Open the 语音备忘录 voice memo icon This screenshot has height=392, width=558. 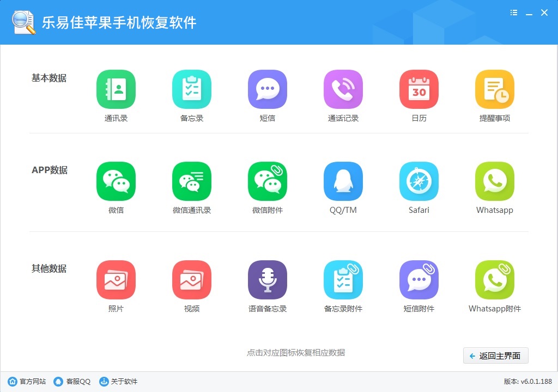(268, 280)
